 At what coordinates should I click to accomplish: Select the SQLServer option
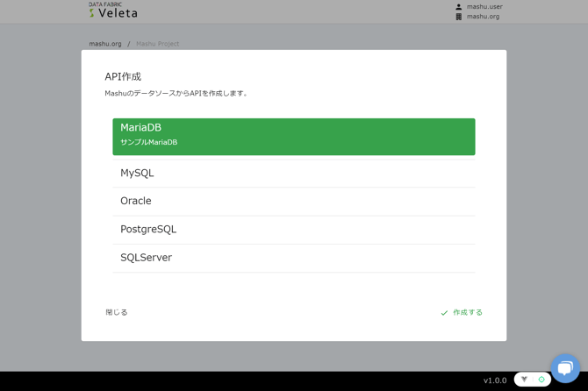(293, 258)
